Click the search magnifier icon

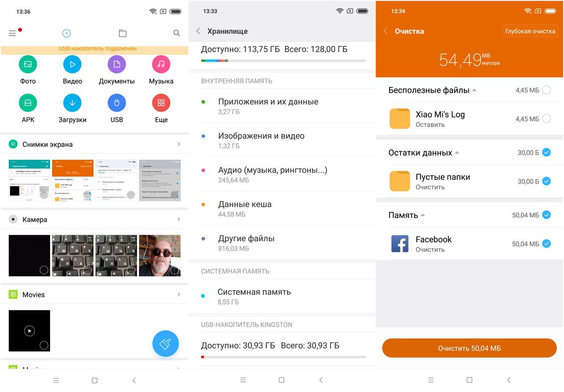pyautogui.click(x=177, y=33)
